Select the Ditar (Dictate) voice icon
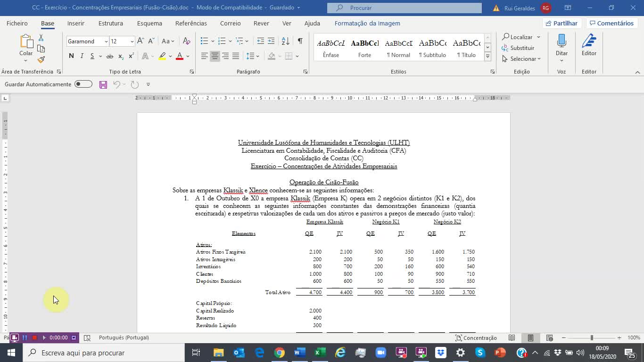This screenshot has width=644, height=362. point(561,42)
